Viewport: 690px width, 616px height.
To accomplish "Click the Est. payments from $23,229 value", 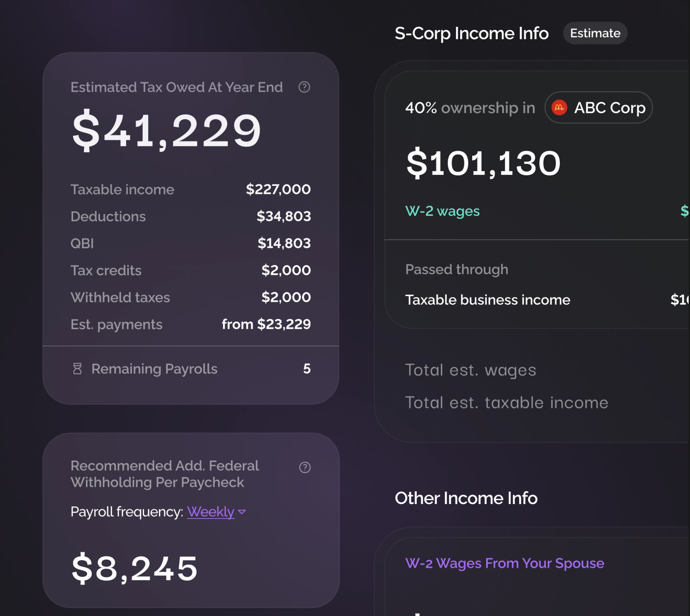I will (x=266, y=324).
